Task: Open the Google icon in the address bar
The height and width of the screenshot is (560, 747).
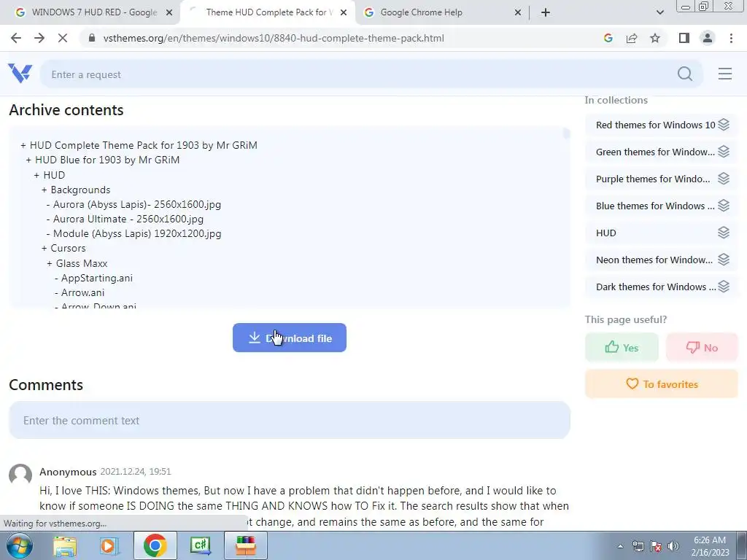Action: tap(608, 38)
